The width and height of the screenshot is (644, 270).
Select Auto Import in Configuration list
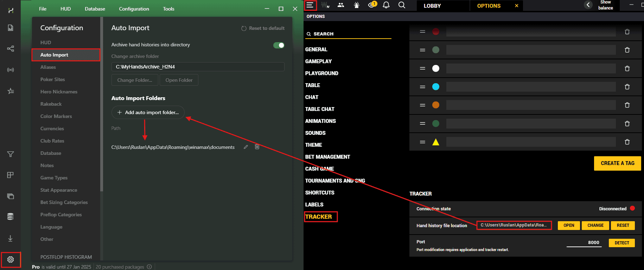pos(66,55)
